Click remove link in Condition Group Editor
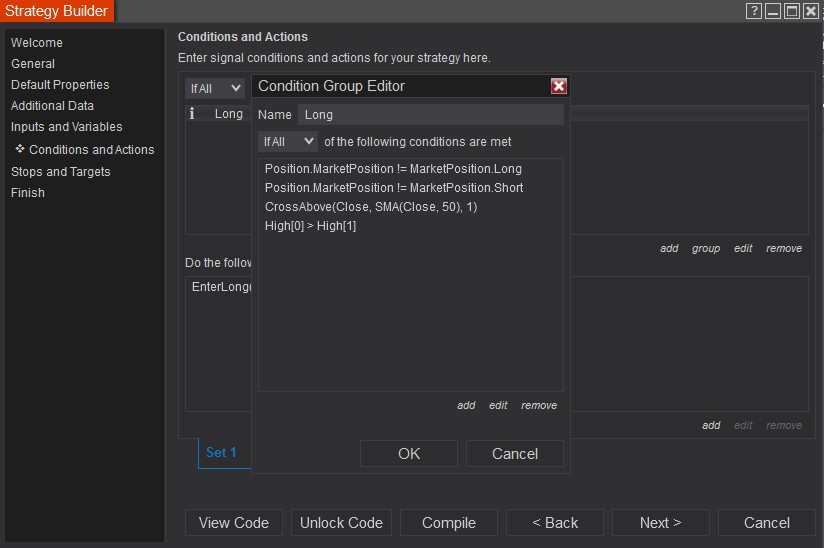The width and height of the screenshot is (824, 548). click(539, 405)
